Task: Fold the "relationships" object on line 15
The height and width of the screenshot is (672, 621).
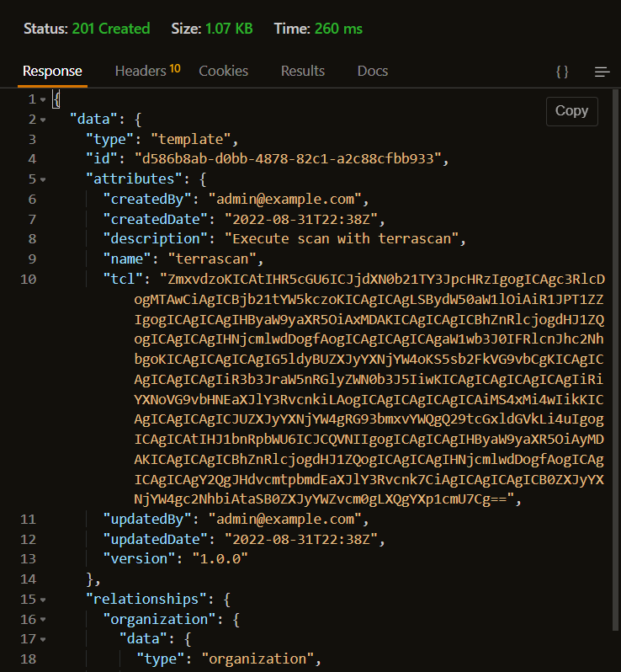Action: (x=43, y=600)
